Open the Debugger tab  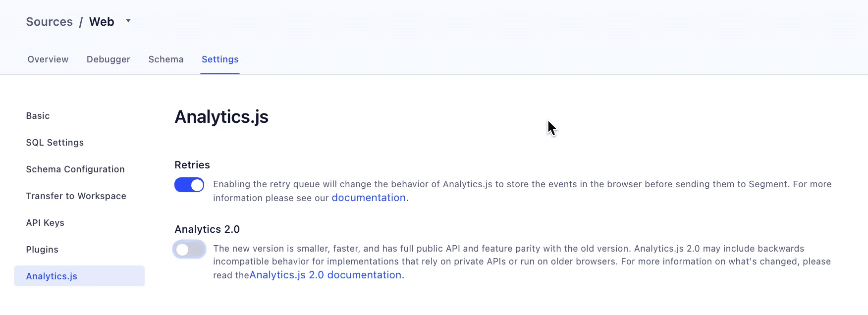tap(108, 59)
